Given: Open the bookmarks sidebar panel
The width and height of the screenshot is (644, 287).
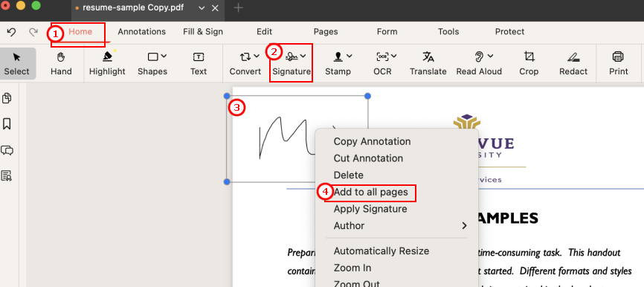Looking at the screenshot, I should tap(7, 124).
